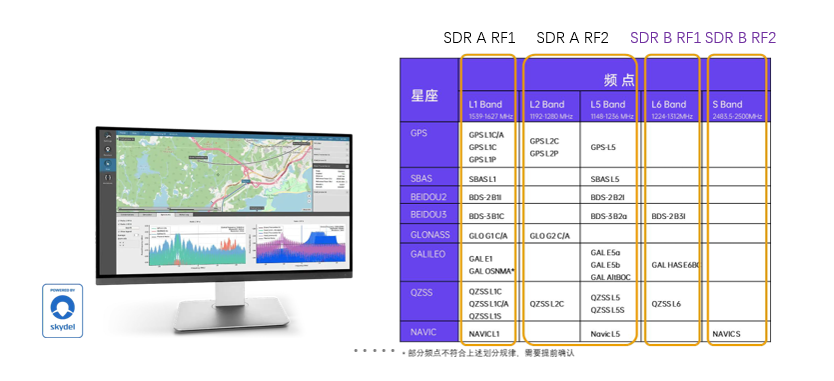
Task: Click the Skydel logo badge
Action: tap(63, 311)
